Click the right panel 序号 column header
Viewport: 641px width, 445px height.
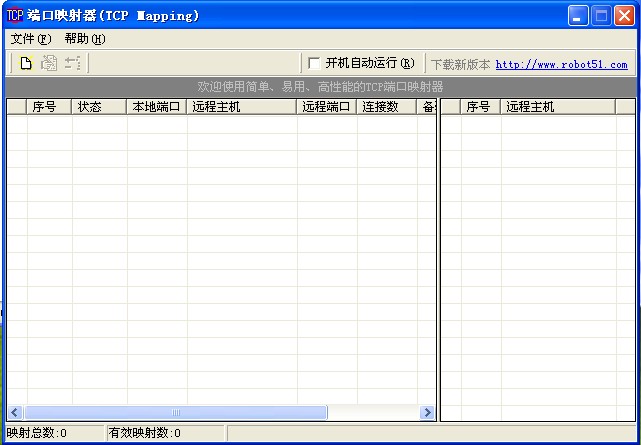(478, 107)
